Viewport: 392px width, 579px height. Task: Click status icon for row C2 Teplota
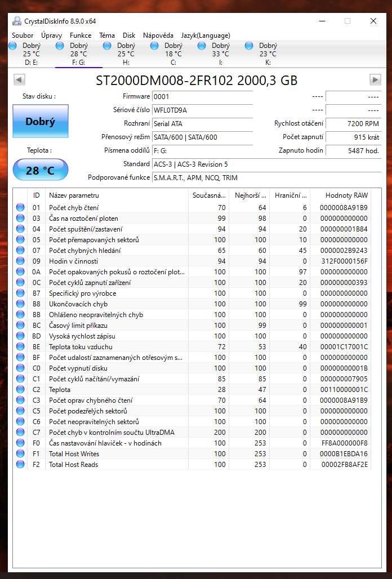pyautogui.click(x=20, y=390)
